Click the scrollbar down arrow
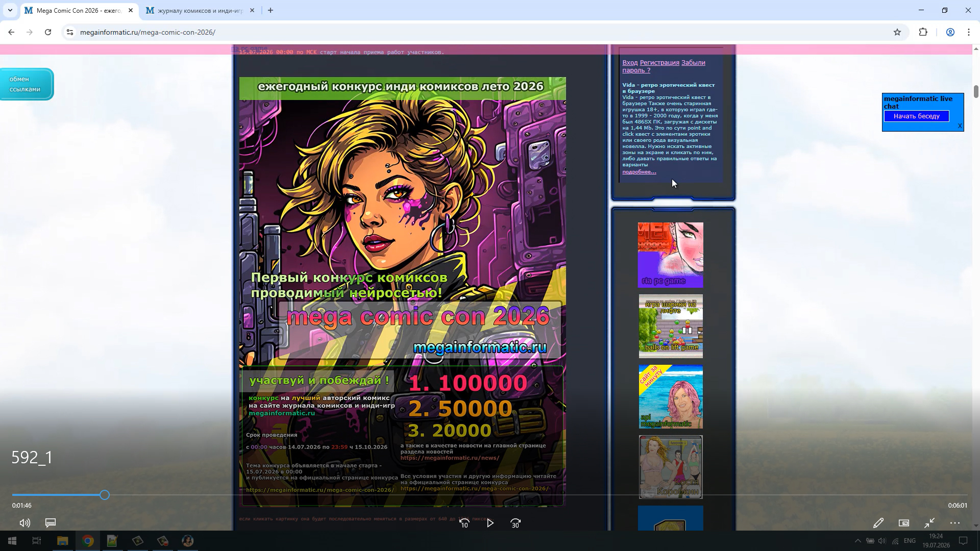980x551 pixels. click(976, 526)
